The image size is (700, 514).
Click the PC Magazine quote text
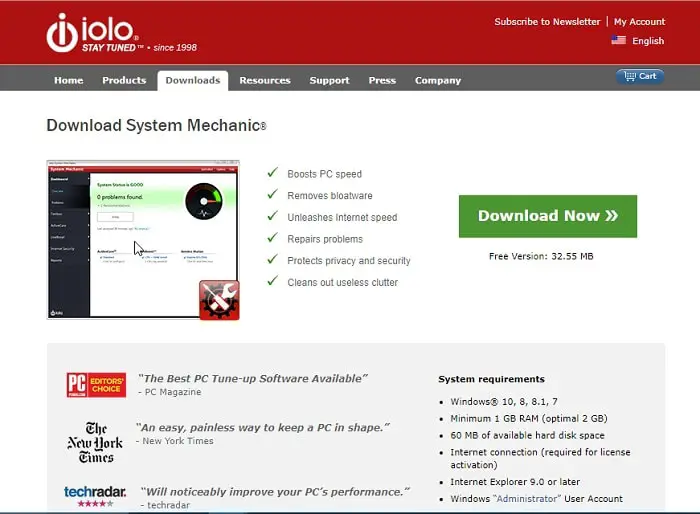pos(253,379)
